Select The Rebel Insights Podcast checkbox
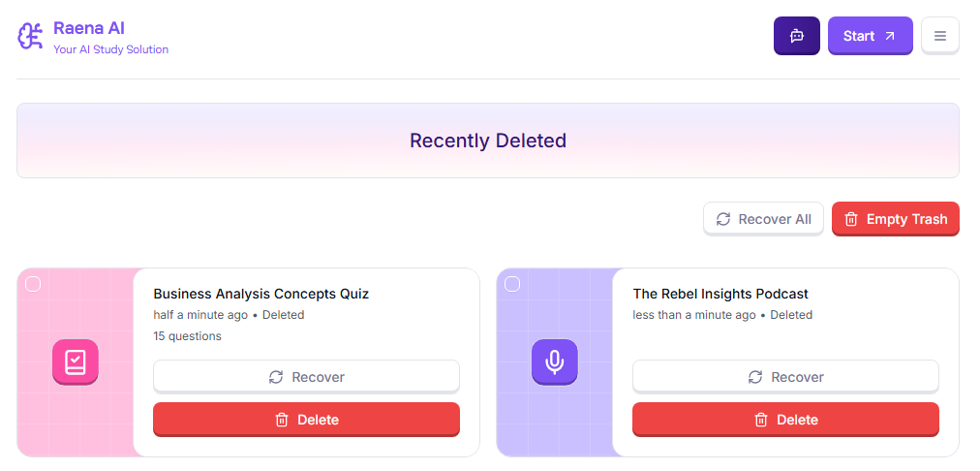980x471 pixels. coord(512,284)
